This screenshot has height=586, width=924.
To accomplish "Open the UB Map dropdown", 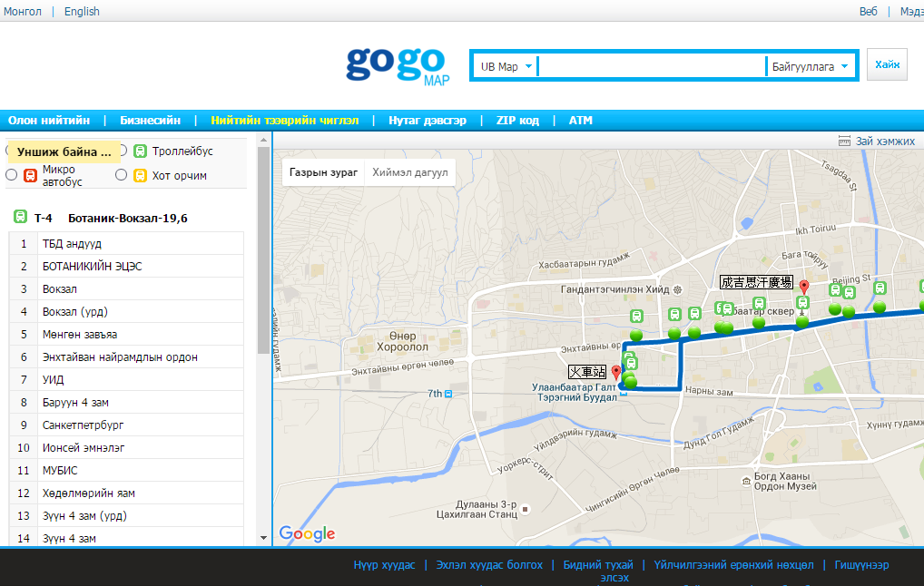I will point(506,66).
